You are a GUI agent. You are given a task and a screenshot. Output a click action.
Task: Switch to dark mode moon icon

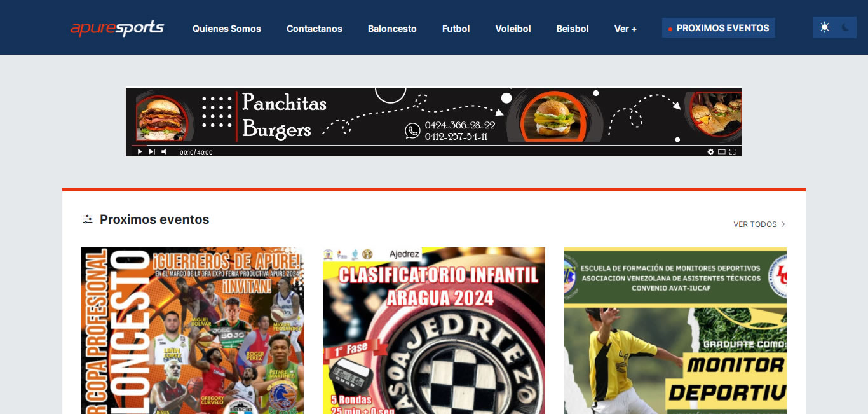pos(846,27)
